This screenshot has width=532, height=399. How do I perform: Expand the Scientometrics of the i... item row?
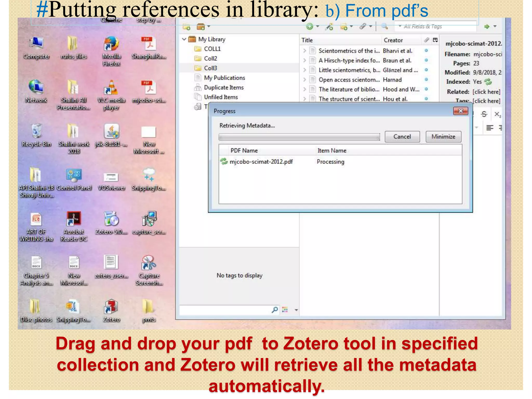[305, 51]
